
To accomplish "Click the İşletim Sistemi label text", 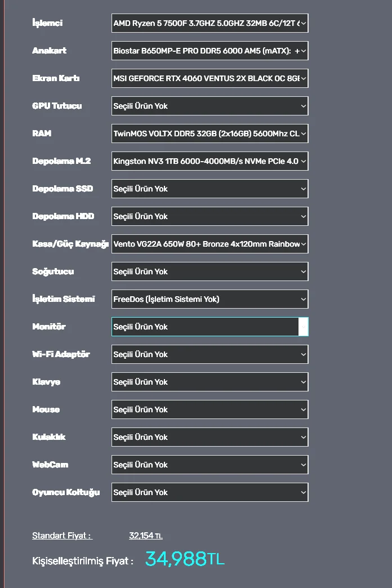I will click(x=64, y=299).
